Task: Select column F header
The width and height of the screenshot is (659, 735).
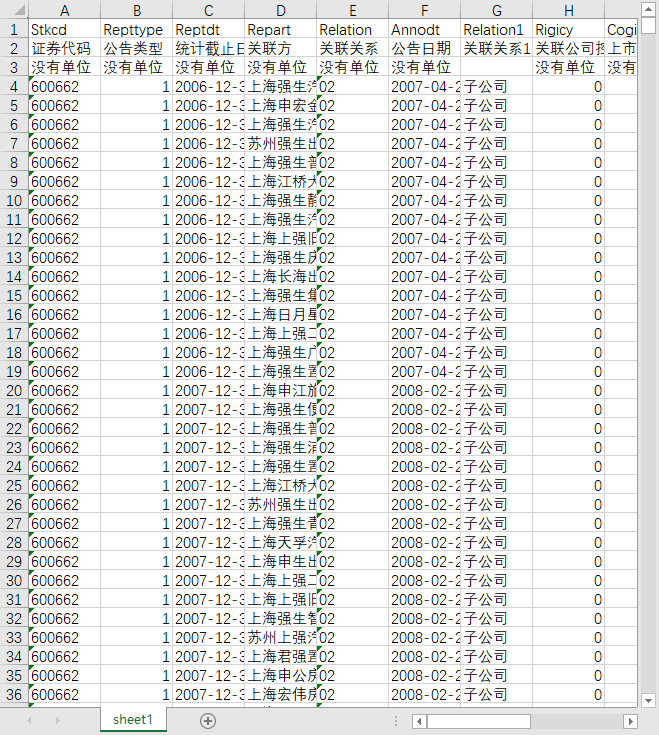Action: click(424, 10)
